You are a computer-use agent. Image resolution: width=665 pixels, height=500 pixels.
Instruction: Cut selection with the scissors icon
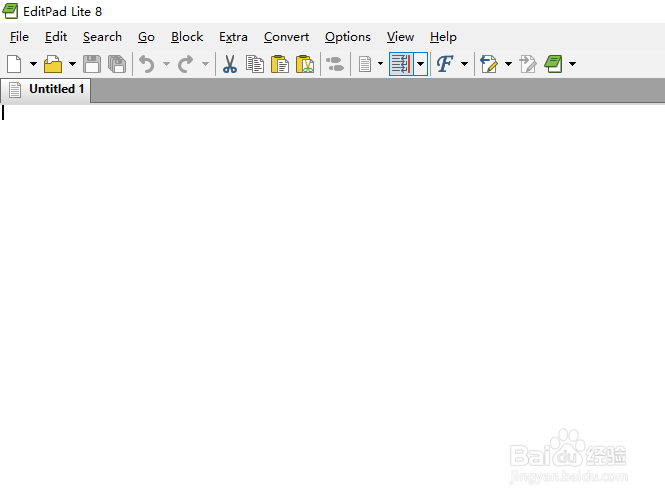click(x=229, y=64)
